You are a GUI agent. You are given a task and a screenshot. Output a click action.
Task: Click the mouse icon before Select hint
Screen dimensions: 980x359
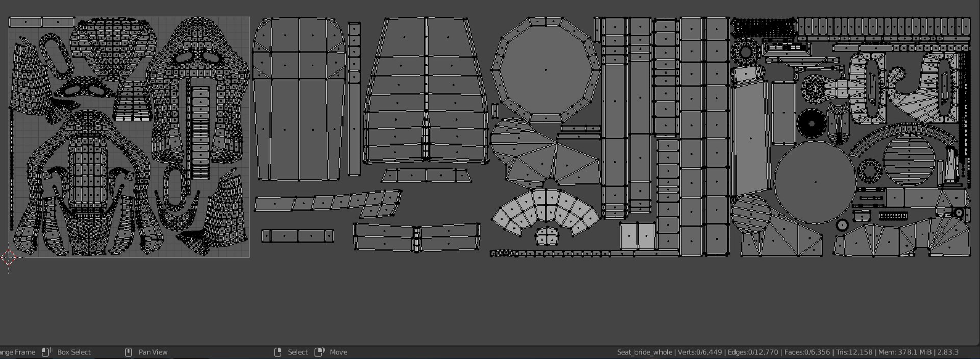tap(278, 352)
